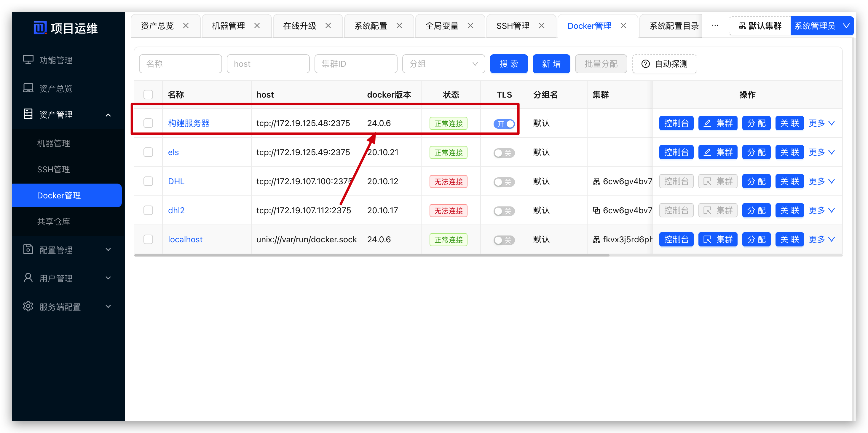Open the 分组 dropdown filter
This screenshot has height=433, width=868.
pos(443,64)
